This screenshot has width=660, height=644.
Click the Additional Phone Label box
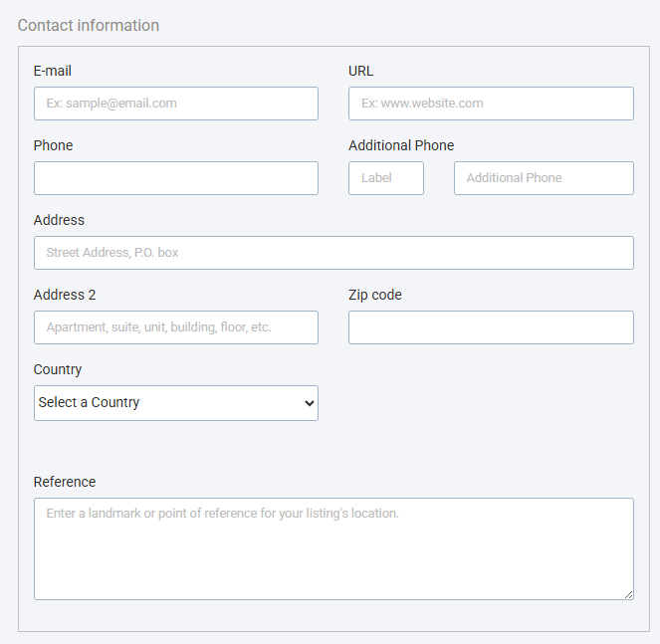click(x=386, y=178)
